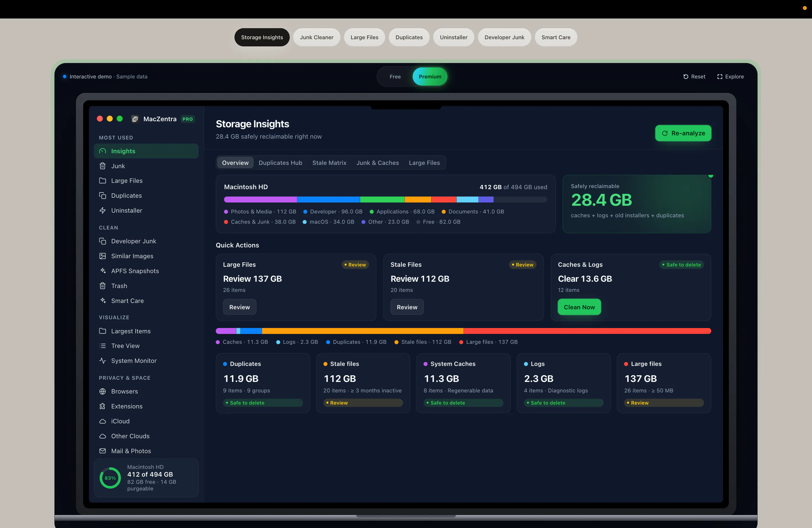Select the Overview tab

pos(235,163)
